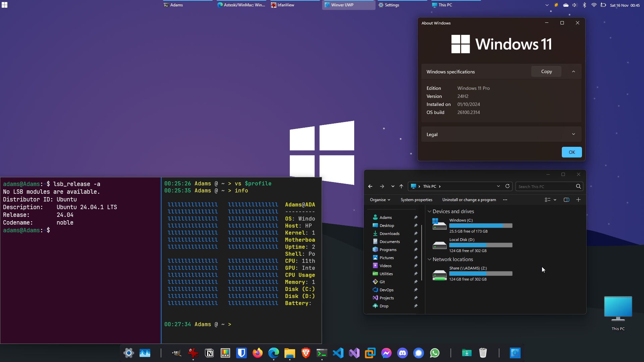Open System properties from Explorer toolbar
The image size is (644, 362).
pos(417,200)
